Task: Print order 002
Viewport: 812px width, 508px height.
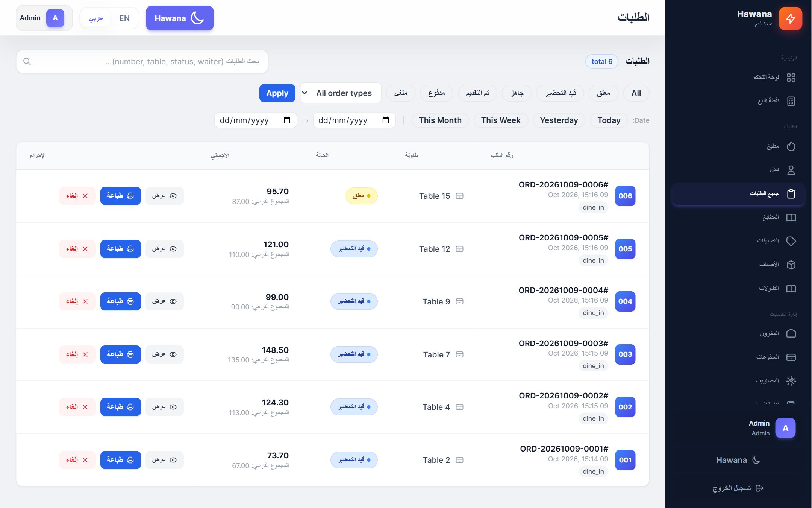Action: (x=121, y=407)
